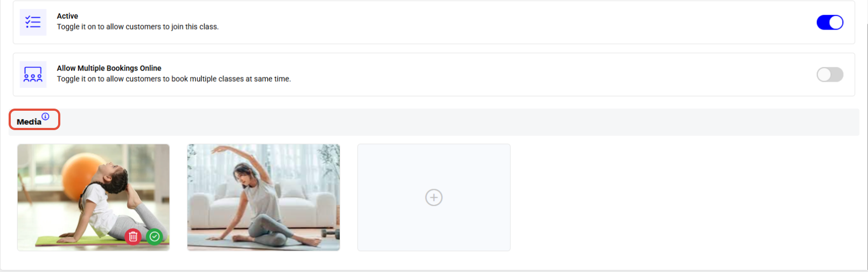Click the group bookings icon beside Allow Multiple Bookings
The width and height of the screenshot is (868, 272).
point(33,74)
